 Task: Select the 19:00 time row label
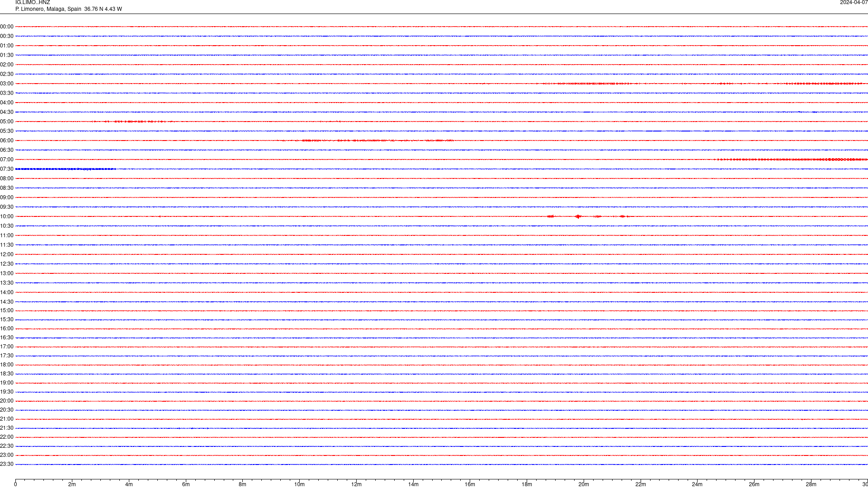[7, 383]
